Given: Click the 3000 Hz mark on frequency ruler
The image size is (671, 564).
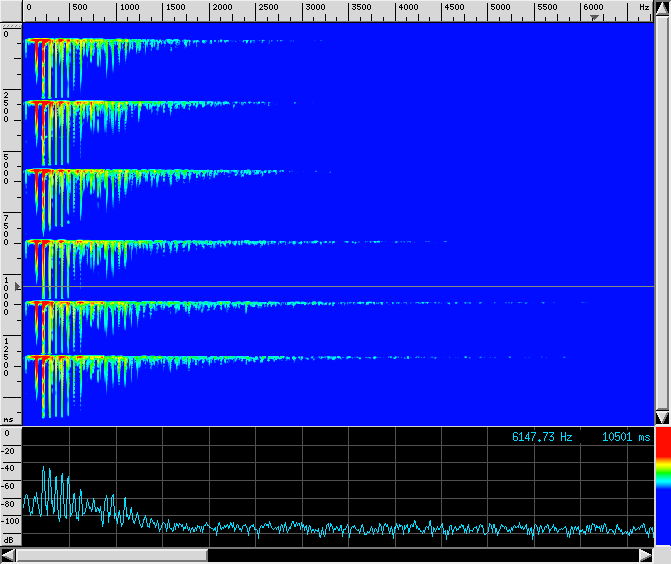Looking at the screenshot, I should click(x=315, y=8).
